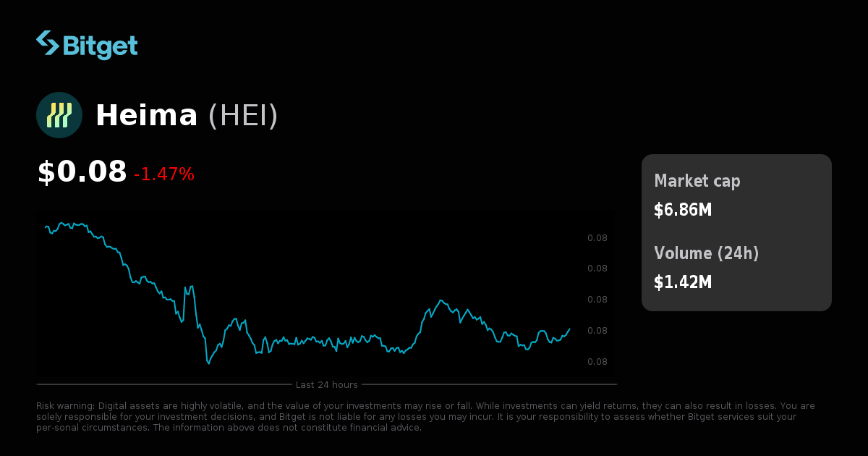Screen dimensions: 868x456
Task: Click the green waveform symbol inside coin icon
Action: click(59, 114)
